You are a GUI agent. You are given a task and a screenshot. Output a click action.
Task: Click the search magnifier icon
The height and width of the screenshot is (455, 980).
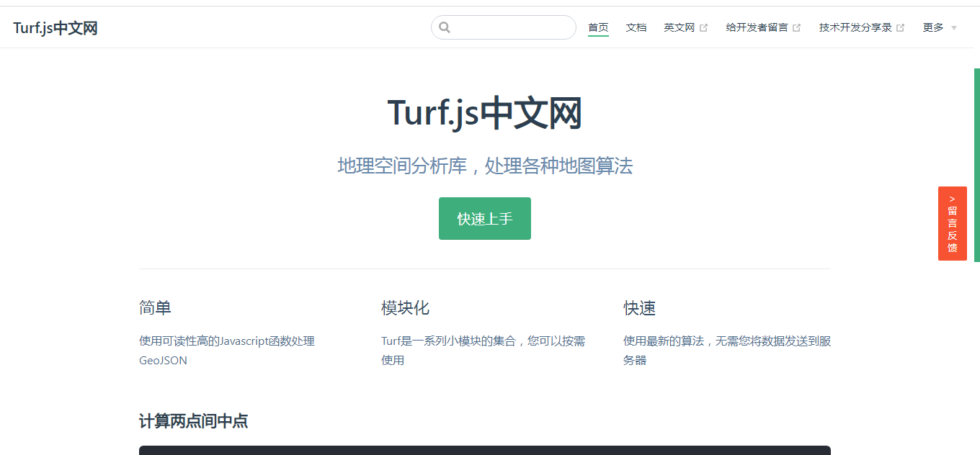click(445, 27)
